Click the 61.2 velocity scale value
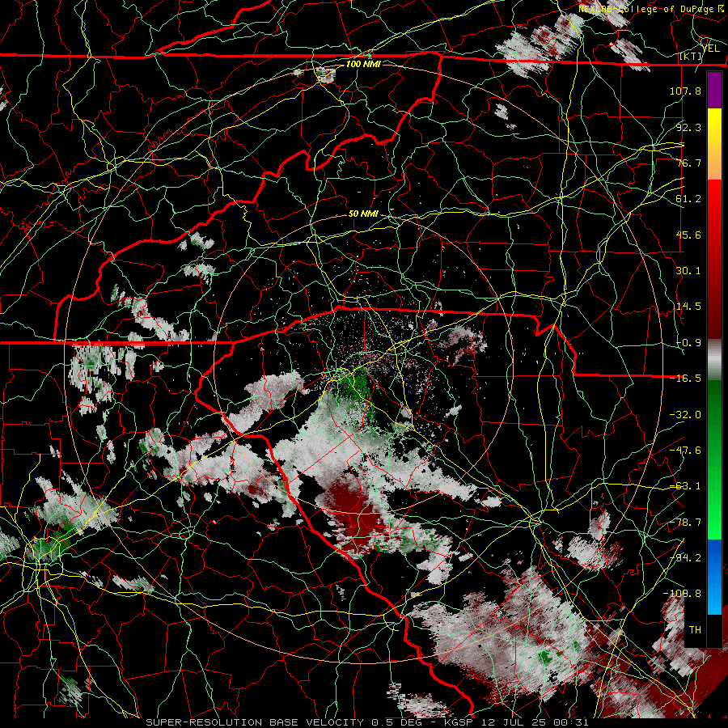Viewport: 728px width, 728px height. tap(688, 199)
